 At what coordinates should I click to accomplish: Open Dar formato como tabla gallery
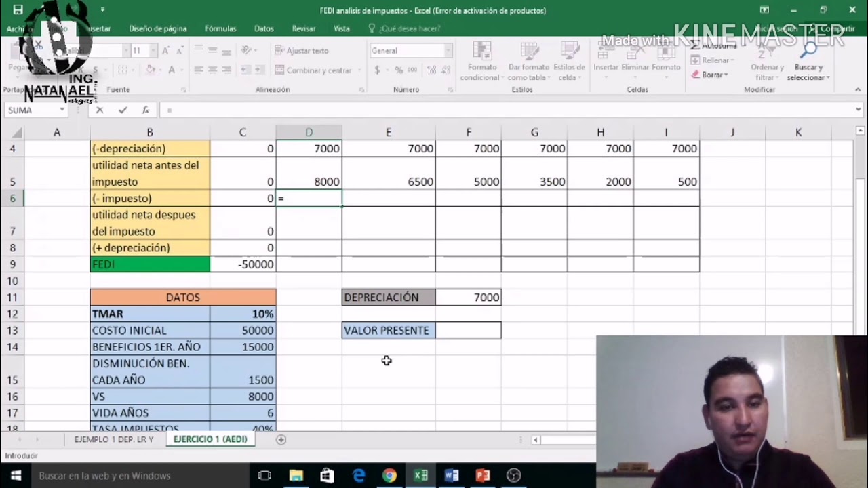(528, 62)
